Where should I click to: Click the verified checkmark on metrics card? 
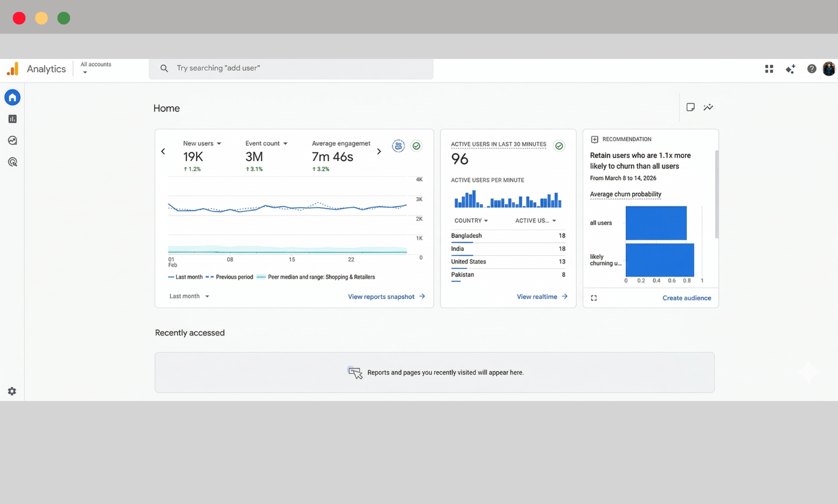pyautogui.click(x=416, y=146)
